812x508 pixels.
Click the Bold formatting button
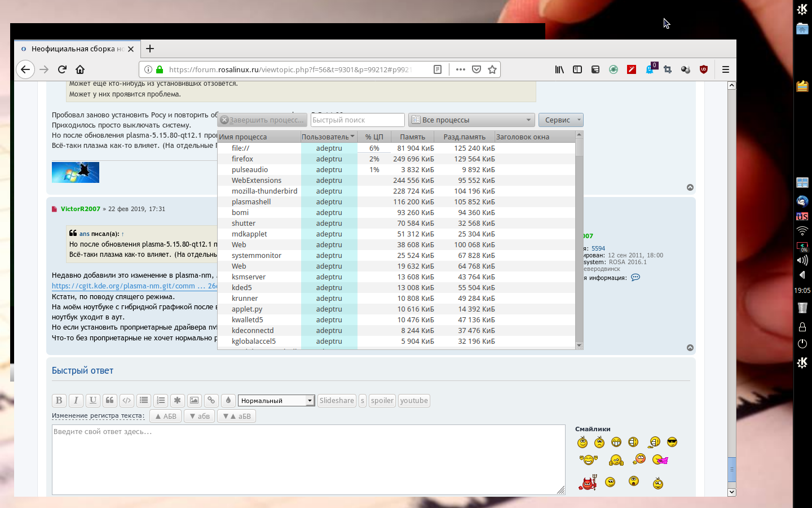click(59, 400)
